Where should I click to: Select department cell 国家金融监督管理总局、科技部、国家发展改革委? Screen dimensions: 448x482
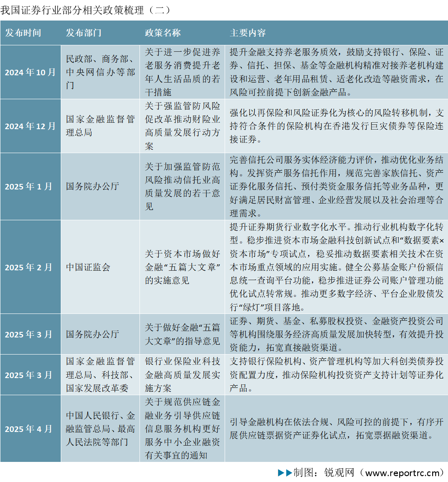click(100, 375)
